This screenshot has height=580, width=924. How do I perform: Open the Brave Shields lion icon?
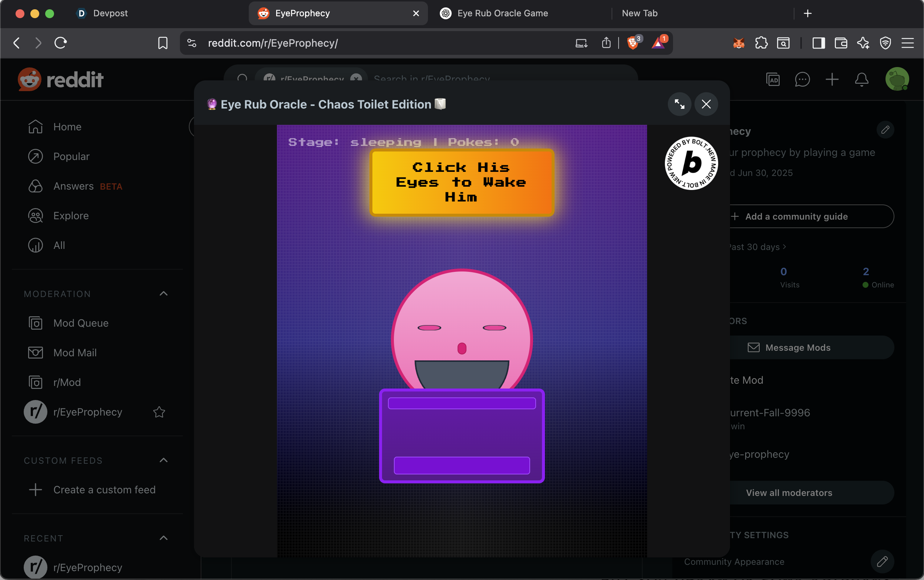633,43
